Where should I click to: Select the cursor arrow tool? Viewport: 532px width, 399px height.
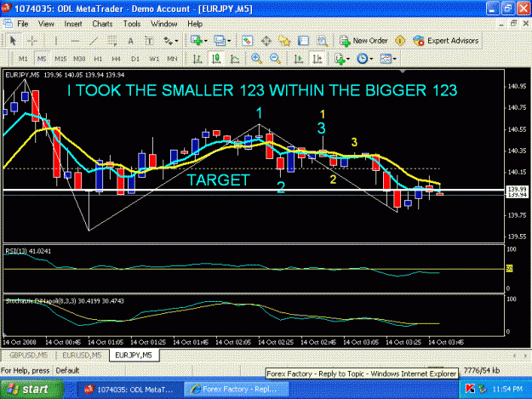point(13,41)
